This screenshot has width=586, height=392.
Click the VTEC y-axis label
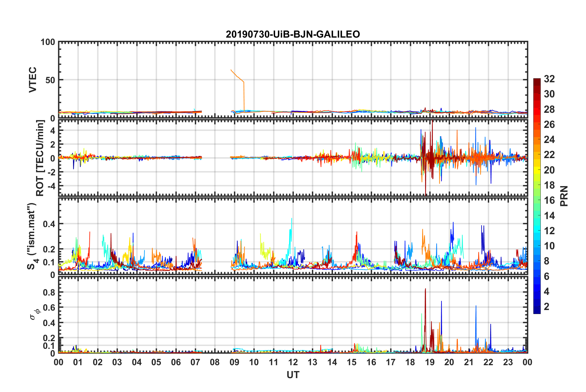coord(33,80)
